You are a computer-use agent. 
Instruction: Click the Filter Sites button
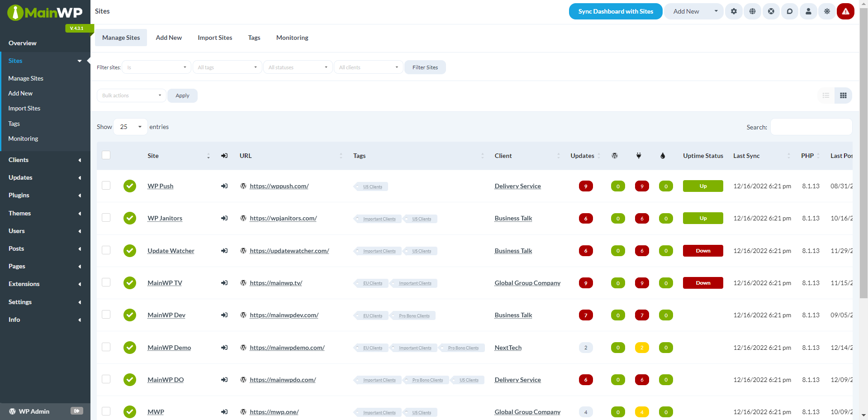(425, 67)
